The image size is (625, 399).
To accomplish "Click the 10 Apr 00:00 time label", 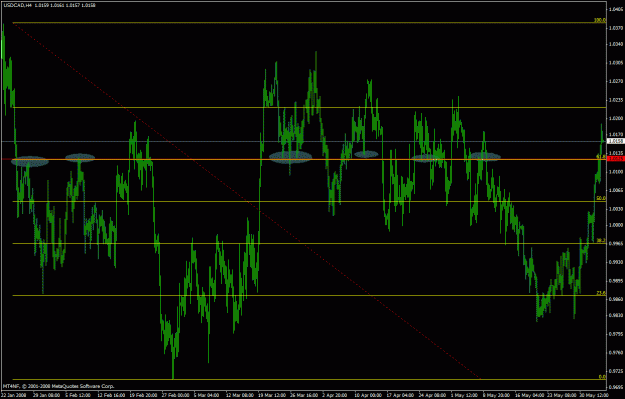I will [x=368, y=395].
